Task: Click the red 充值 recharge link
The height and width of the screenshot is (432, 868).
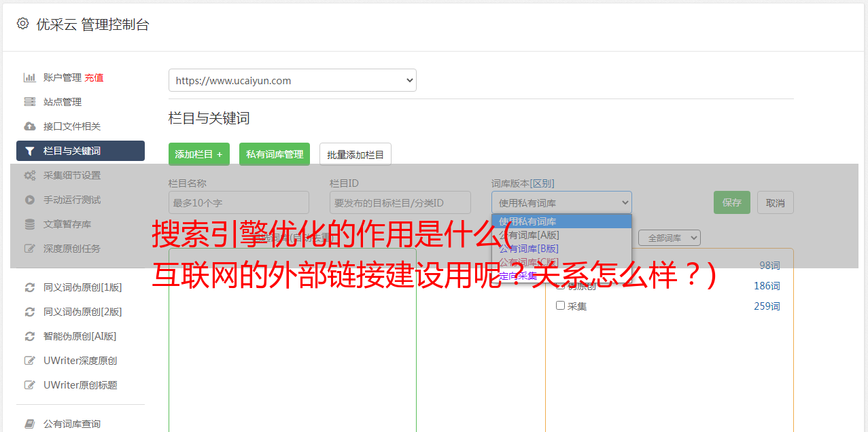Action: pyautogui.click(x=94, y=77)
